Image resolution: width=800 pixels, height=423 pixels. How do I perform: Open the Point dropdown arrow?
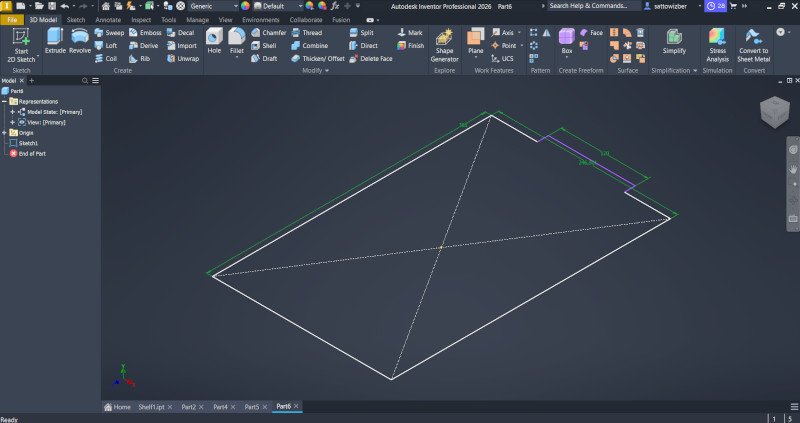[521, 45]
